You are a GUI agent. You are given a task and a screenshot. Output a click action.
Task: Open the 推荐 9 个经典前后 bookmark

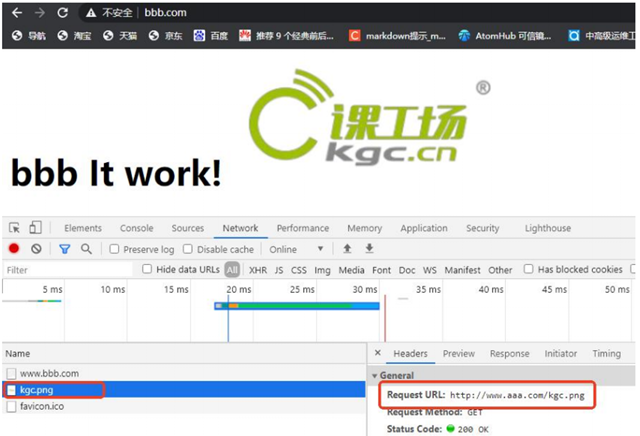point(286,36)
